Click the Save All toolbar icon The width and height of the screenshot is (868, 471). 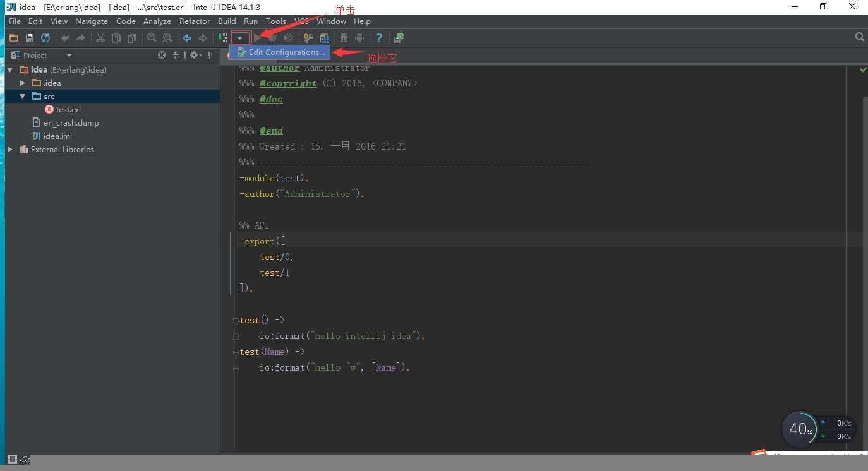pos(29,38)
